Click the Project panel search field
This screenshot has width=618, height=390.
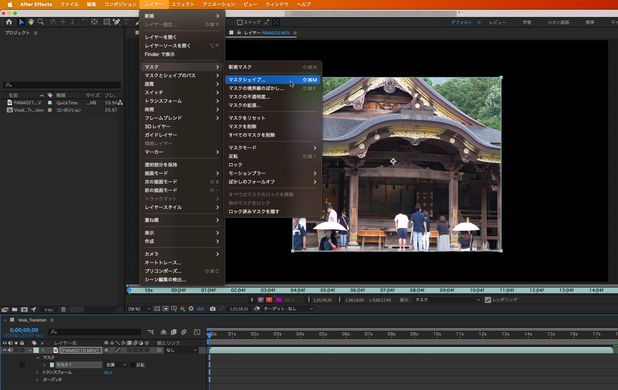pos(62,85)
